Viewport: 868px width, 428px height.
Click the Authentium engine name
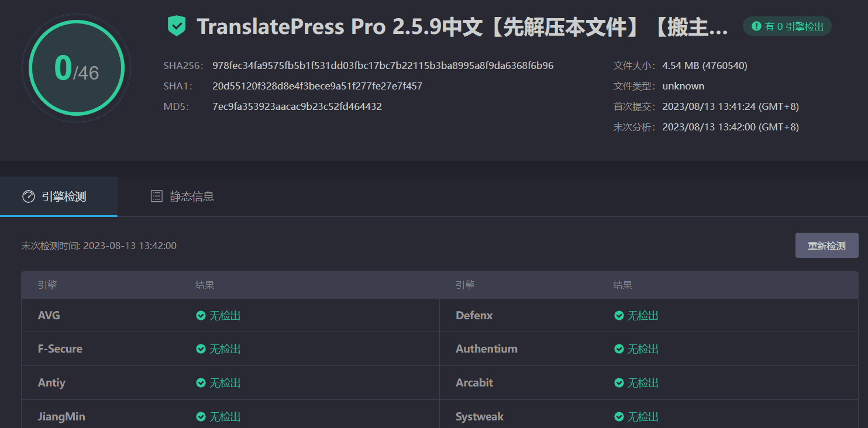(487, 349)
